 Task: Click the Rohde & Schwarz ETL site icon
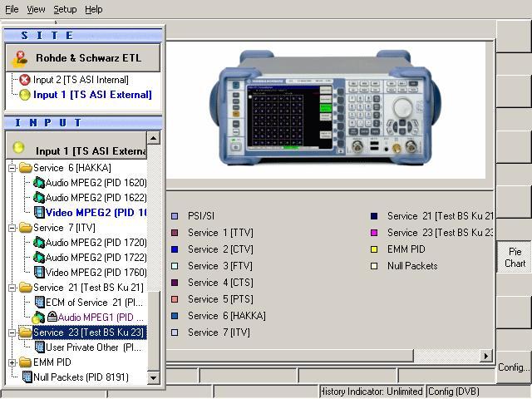coord(21,58)
